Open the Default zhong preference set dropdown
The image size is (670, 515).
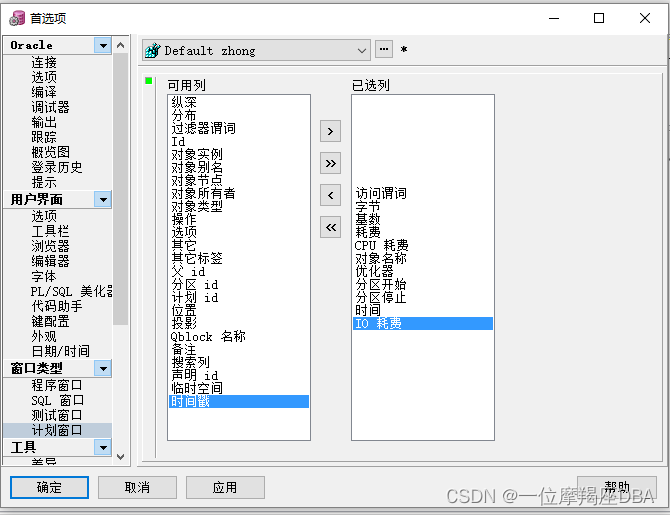pos(256,50)
